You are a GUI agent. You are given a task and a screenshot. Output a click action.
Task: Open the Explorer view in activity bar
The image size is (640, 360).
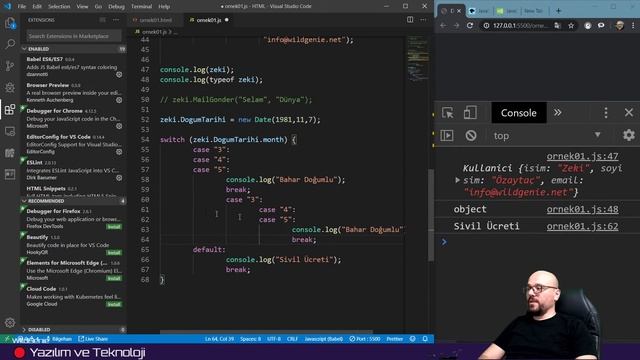pyautogui.click(x=10, y=22)
